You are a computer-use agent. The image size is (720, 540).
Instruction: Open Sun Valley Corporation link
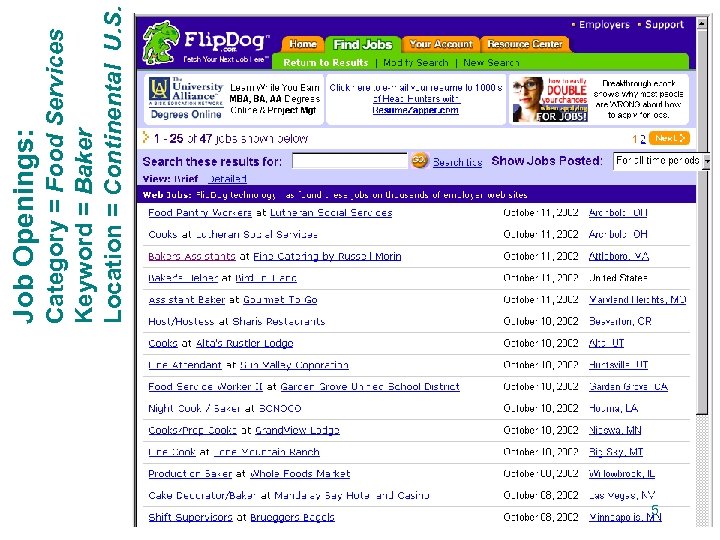pos(294,365)
